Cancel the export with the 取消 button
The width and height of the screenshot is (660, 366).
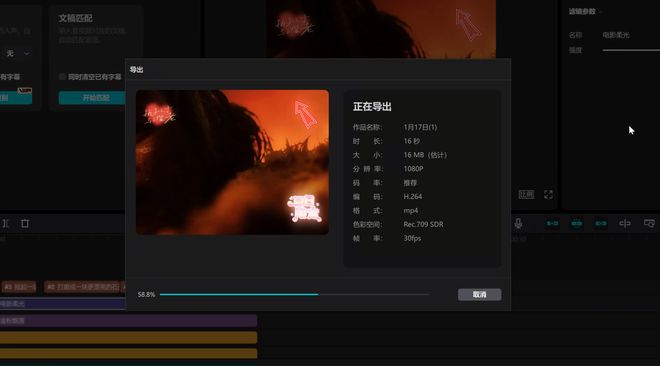click(x=479, y=294)
